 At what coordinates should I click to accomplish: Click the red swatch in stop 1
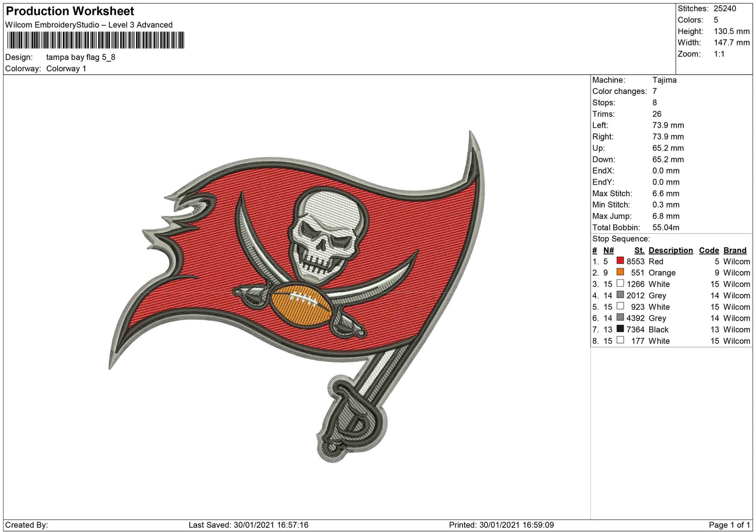point(620,261)
